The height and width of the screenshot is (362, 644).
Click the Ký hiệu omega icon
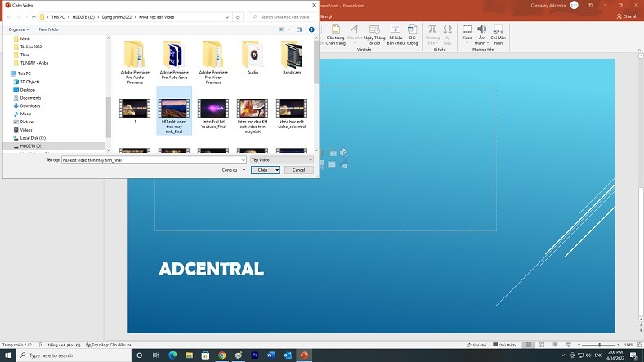(447, 29)
